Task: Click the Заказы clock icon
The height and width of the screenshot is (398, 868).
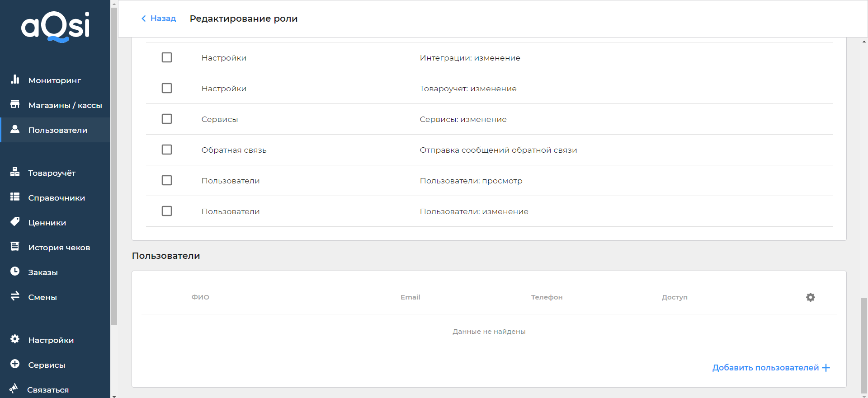Action: (15, 272)
